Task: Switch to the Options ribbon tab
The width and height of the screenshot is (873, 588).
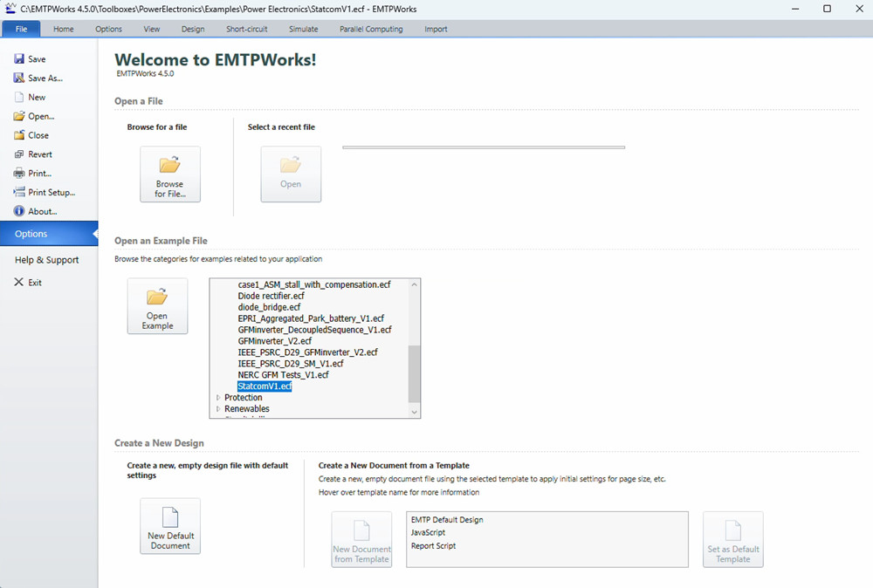Action: pos(108,29)
